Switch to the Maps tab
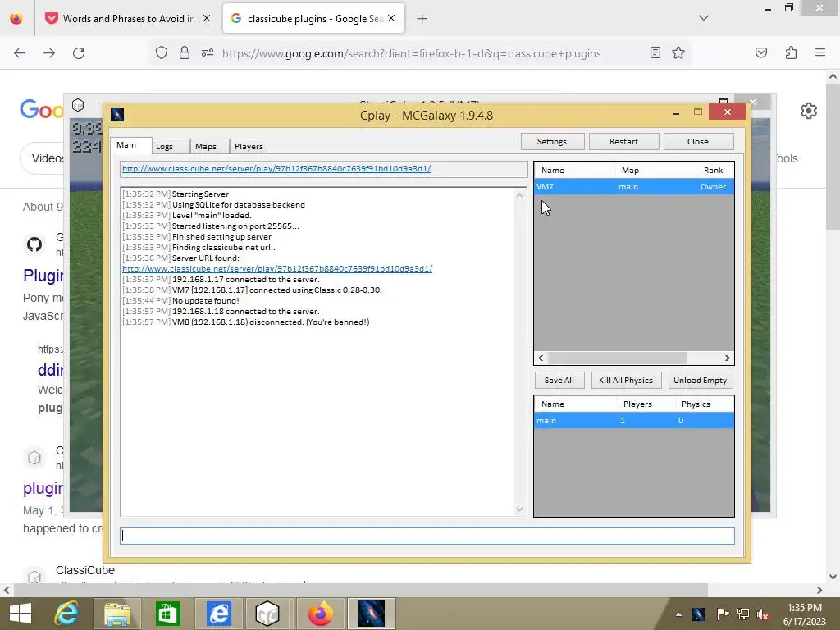The width and height of the screenshot is (840, 630). pyautogui.click(x=206, y=146)
